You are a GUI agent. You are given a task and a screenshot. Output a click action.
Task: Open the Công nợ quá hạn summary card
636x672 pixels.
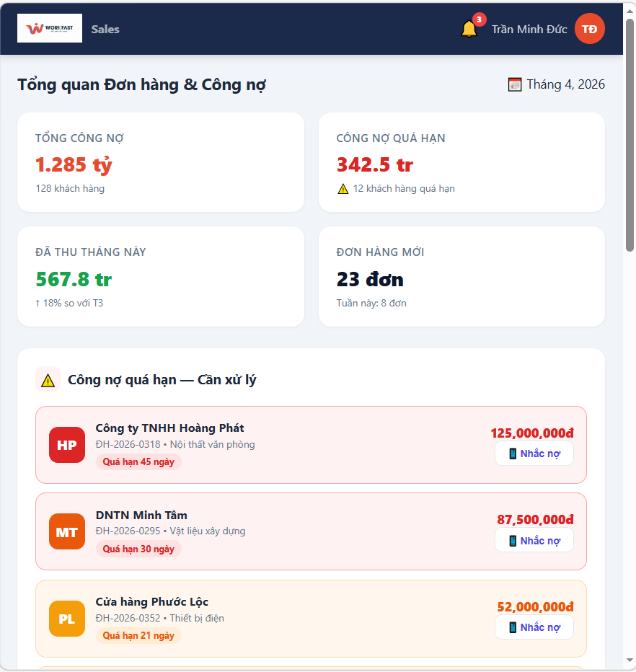[461, 162]
